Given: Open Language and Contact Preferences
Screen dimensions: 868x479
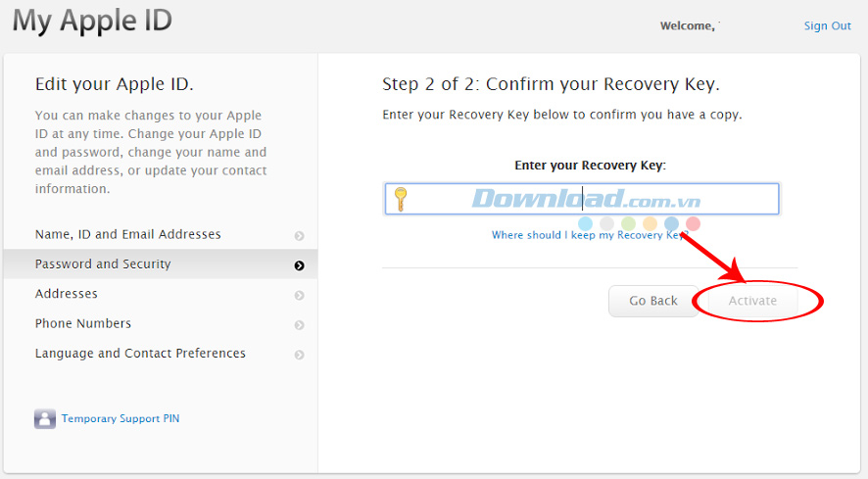Looking at the screenshot, I should [140, 354].
